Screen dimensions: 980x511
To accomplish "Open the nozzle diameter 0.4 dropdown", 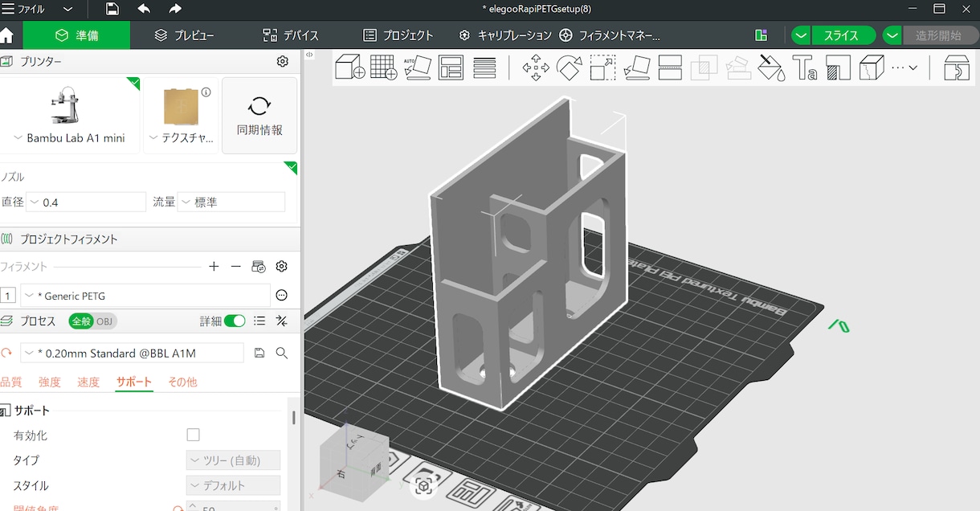I will [x=86, y=202].
